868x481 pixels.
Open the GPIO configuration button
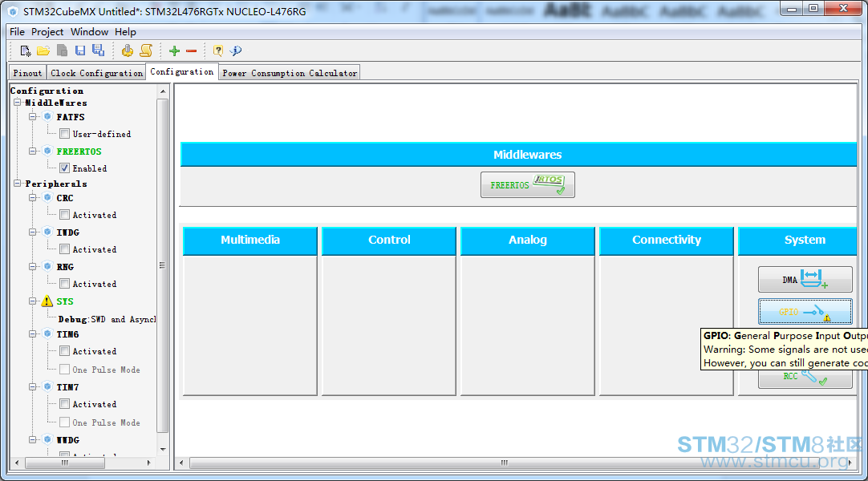coord(805,311)
